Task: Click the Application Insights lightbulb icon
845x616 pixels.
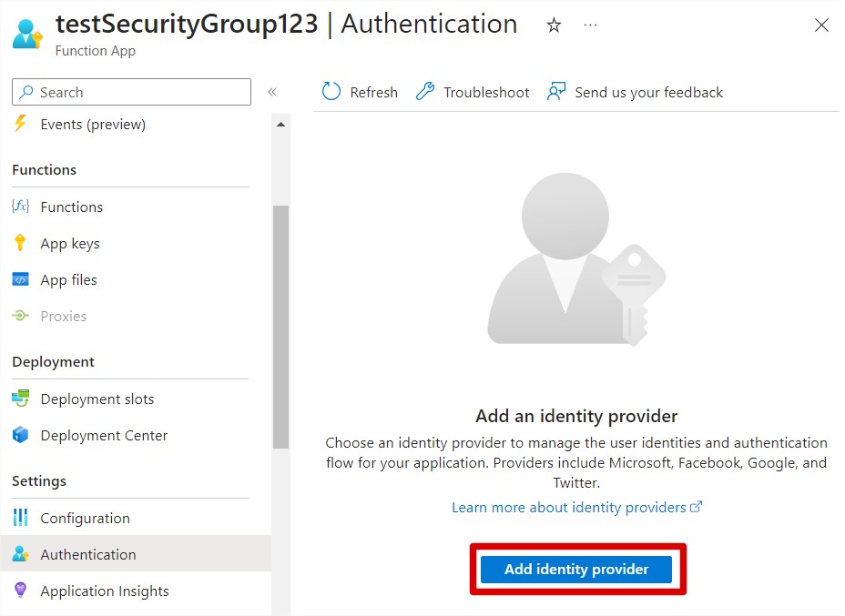Action: tap(20, 591)
